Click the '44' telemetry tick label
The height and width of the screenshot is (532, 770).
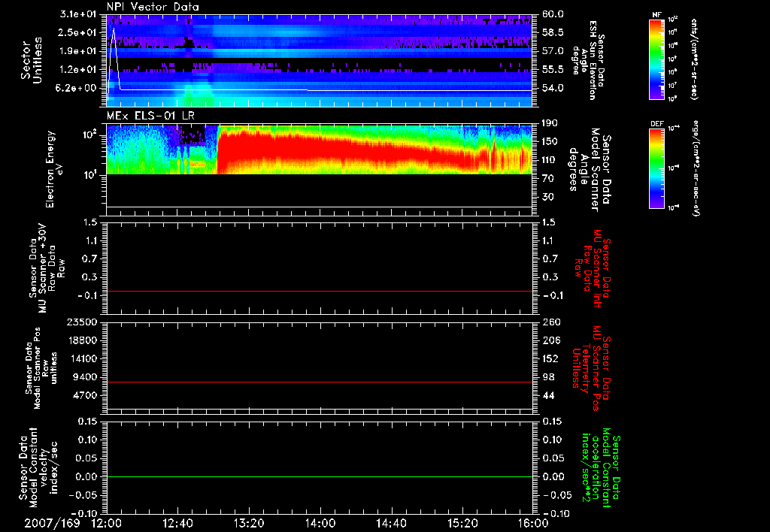pos(550,395)
